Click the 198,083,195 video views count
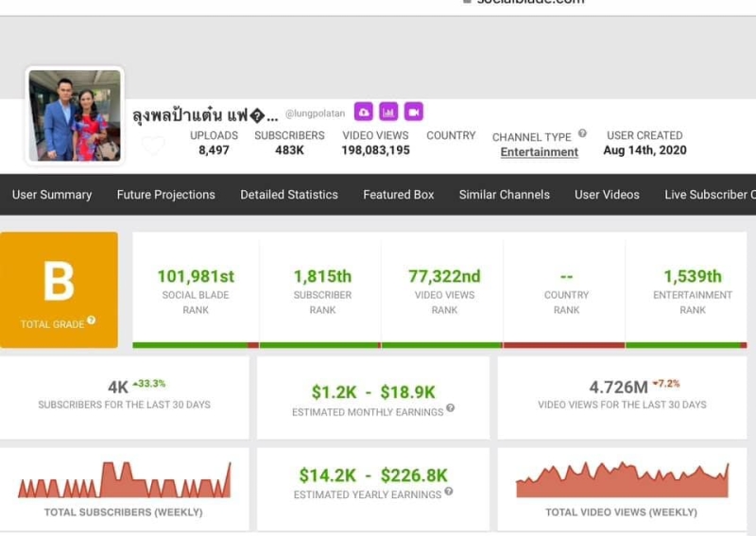This screenshot has width=756, height=536. [x=375, y=150]
